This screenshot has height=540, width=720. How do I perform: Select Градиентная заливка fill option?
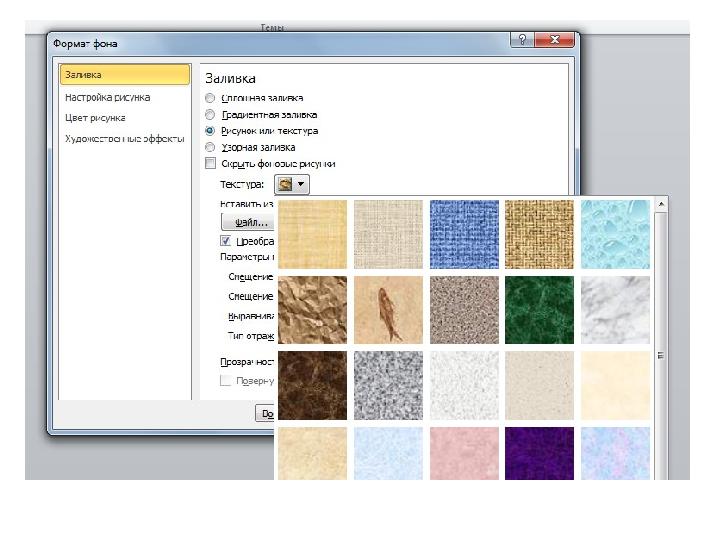point(210,114)
